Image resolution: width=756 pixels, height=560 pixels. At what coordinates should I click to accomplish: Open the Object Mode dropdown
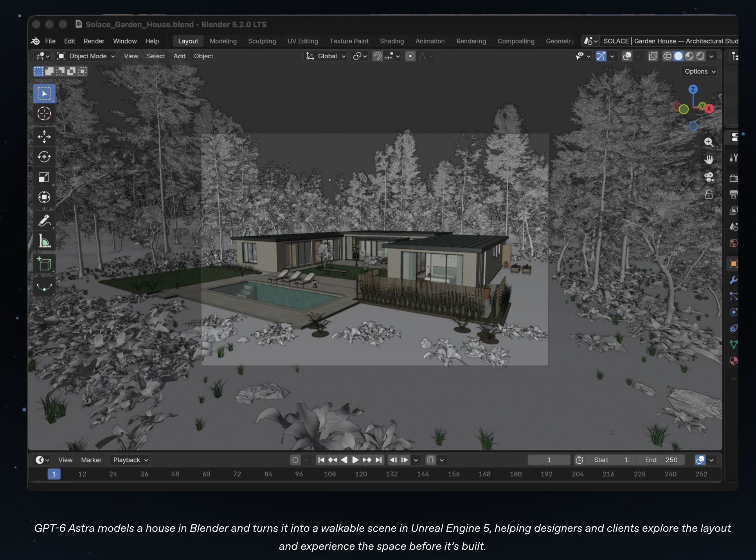click(x=86, y=56)
